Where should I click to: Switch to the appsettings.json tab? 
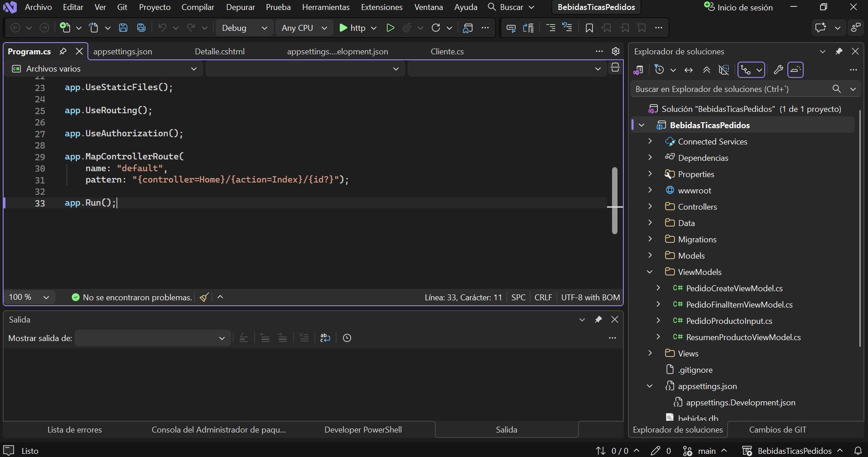[x=123, y=51]
